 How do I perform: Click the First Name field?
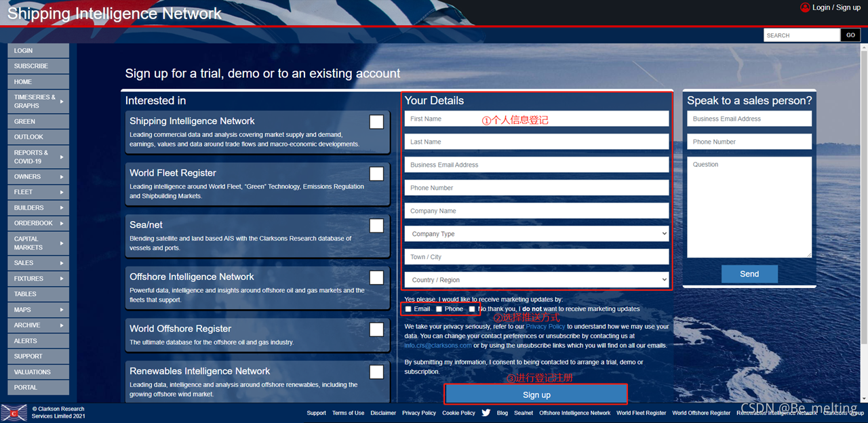pos(537,119)
